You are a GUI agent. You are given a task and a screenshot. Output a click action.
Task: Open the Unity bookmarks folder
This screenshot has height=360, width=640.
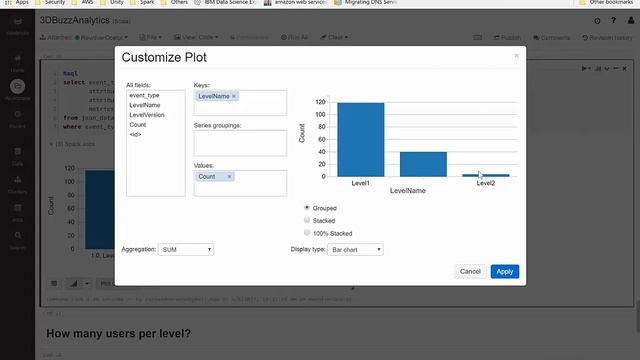click(x=111, y=2)
